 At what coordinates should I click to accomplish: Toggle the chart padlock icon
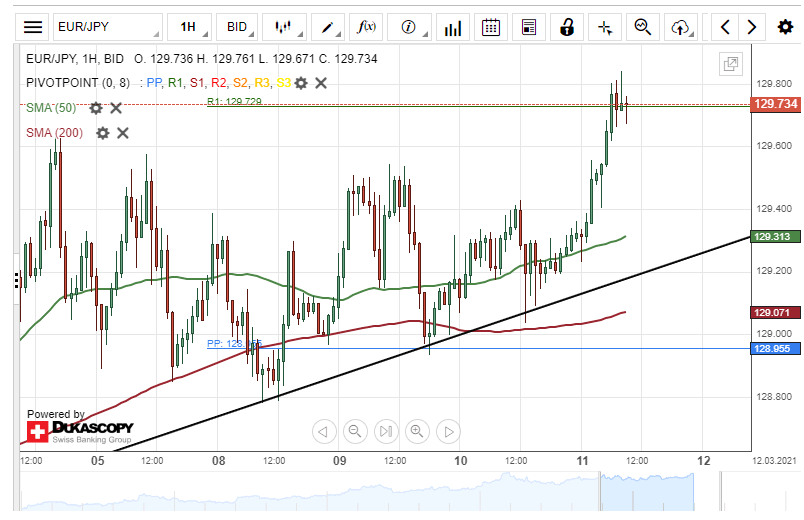567,27
